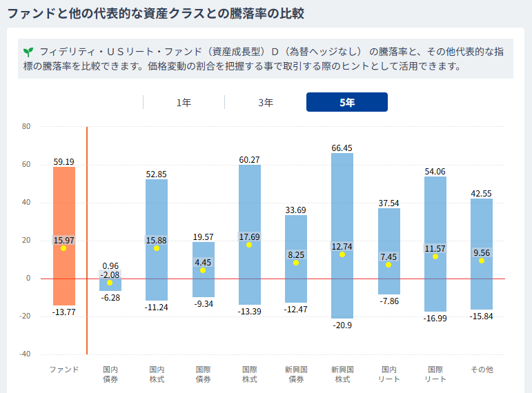This screenshot has height=393, width=532.
Task: Click yellow average dot on その他 bar
Action: click(482, 261)
